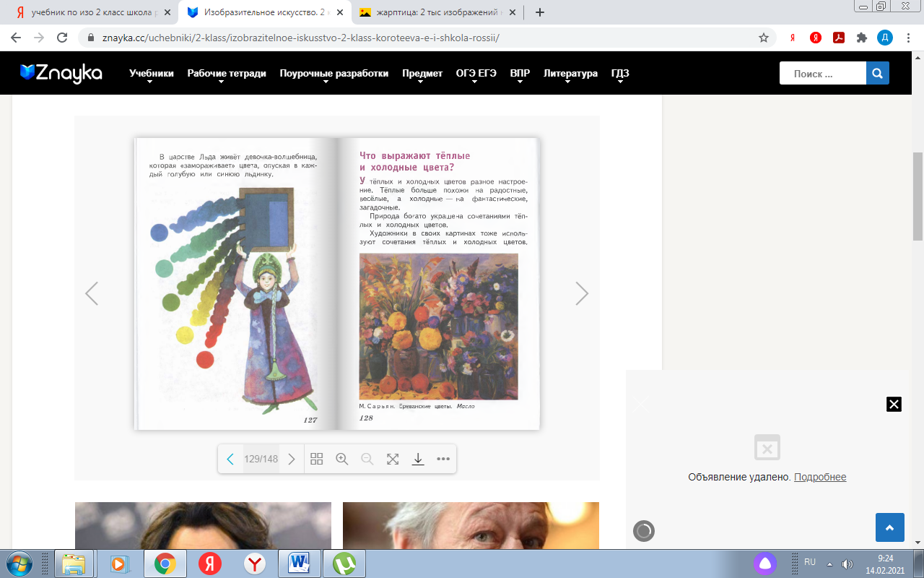Viewport: 924px width, 578px height.
Task: Click the blue scroll-to-top button
Action: point(890,527)
